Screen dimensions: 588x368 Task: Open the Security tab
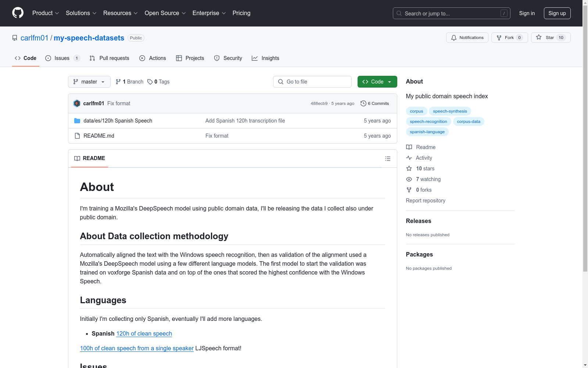click(x=228, y=58)
